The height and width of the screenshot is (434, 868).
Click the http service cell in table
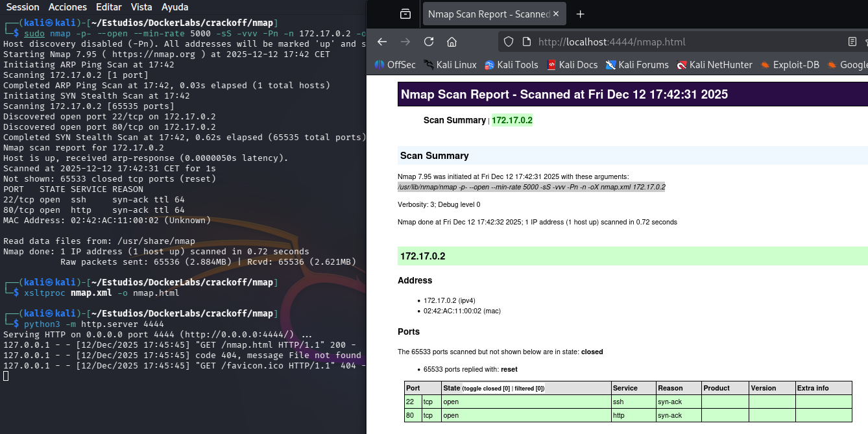[633, 415]
